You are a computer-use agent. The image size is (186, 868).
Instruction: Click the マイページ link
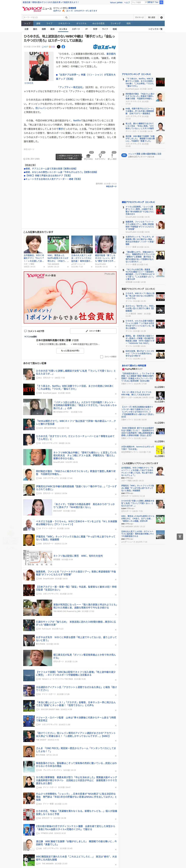pyautogui.click(x=139, y=17)
